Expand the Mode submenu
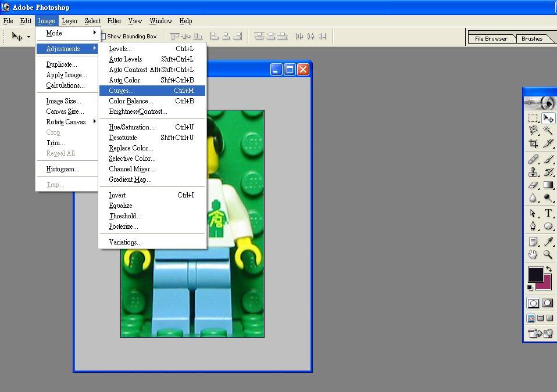This screenshot has width=557, height=392. 67,33
